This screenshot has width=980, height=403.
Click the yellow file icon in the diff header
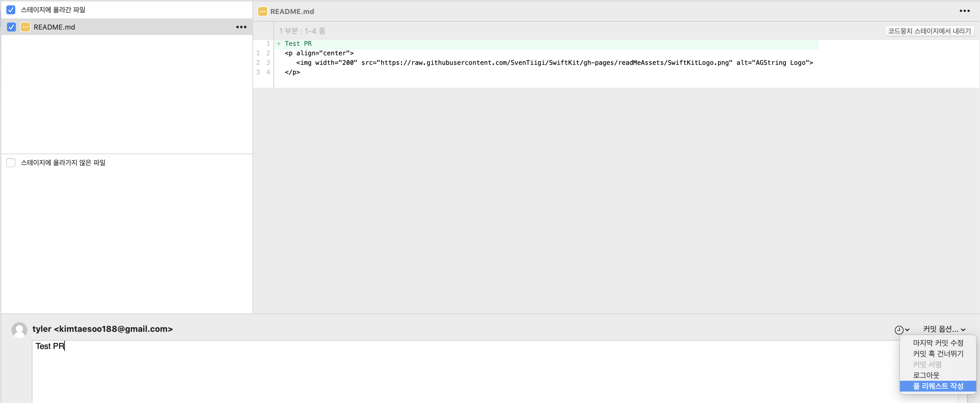click(263, 11)
